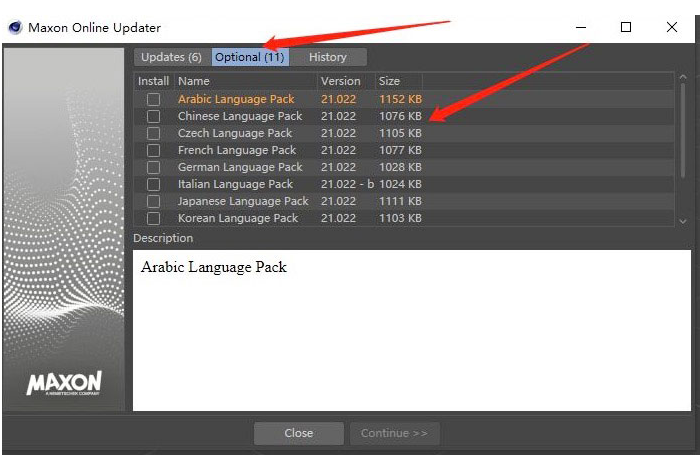Viewport: 700px width, 456px height.
Task: Check the Chinese Language Pack install box
Action: (x=153, y=116)
